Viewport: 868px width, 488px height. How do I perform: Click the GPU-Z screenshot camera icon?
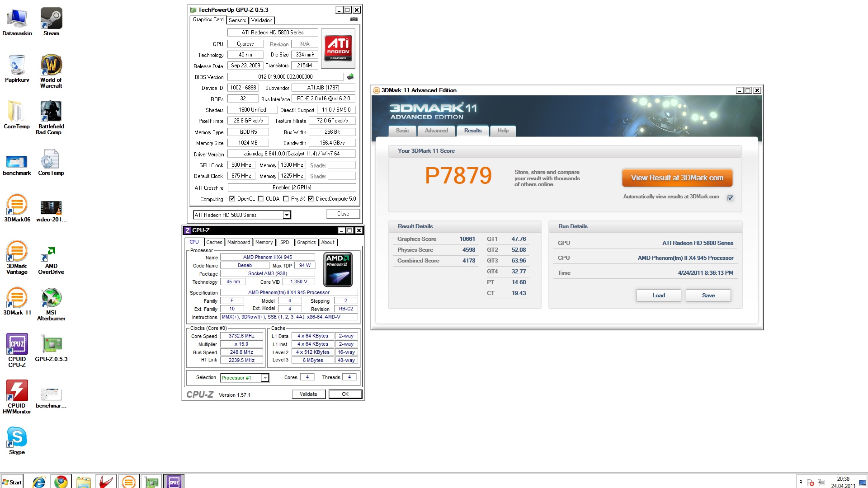coord(354,19)
